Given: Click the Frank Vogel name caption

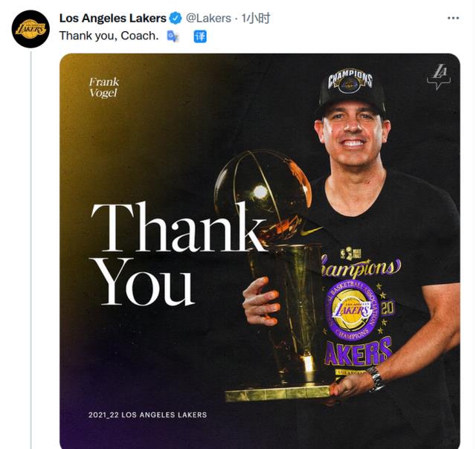Looking at the screenshot, I should 104,88.
